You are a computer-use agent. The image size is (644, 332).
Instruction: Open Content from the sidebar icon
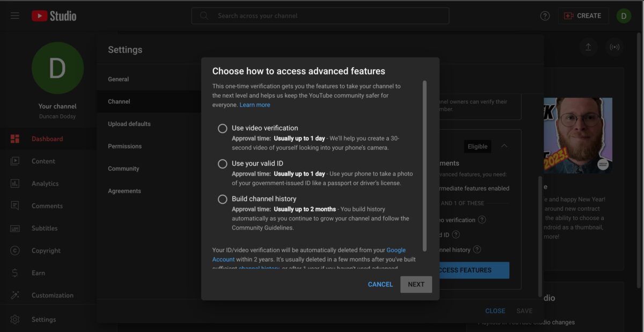[15, 161]
